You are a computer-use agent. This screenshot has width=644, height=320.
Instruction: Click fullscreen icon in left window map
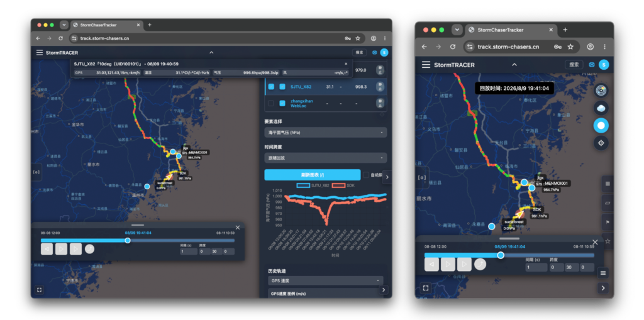(x=39, y=290)
